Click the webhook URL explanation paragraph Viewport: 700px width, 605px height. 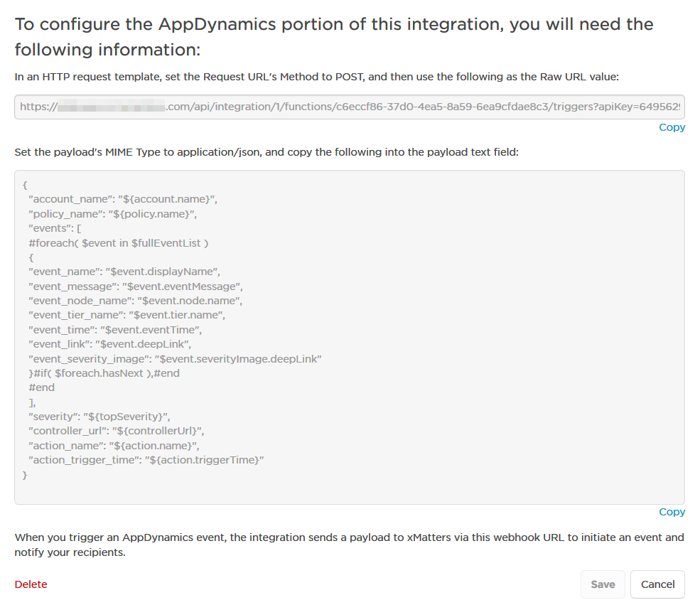tap(350, 545)
